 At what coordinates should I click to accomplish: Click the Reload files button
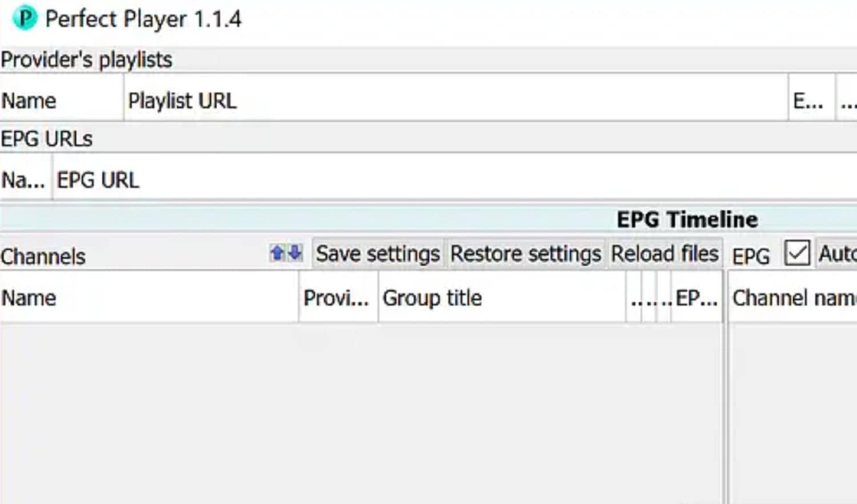click(664, 254)
